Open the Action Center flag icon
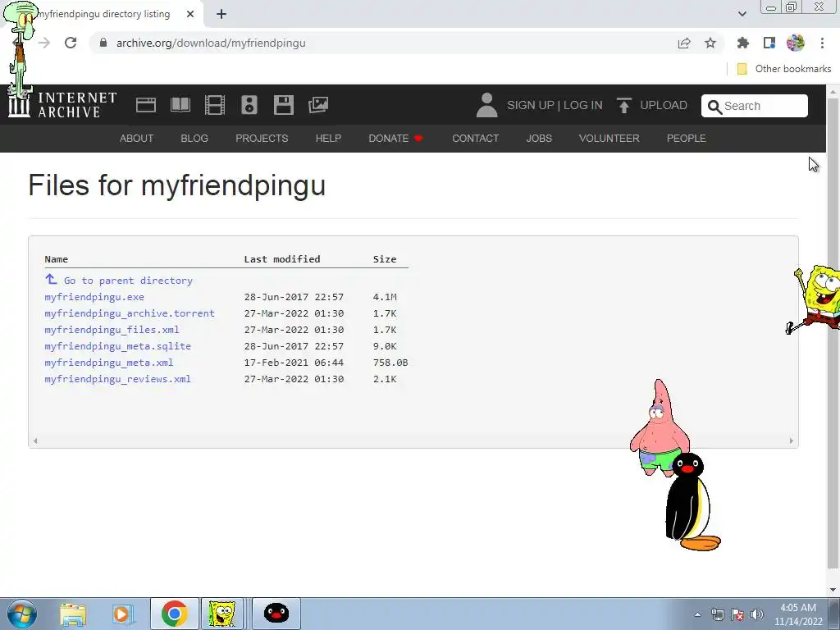 point(737,614)
